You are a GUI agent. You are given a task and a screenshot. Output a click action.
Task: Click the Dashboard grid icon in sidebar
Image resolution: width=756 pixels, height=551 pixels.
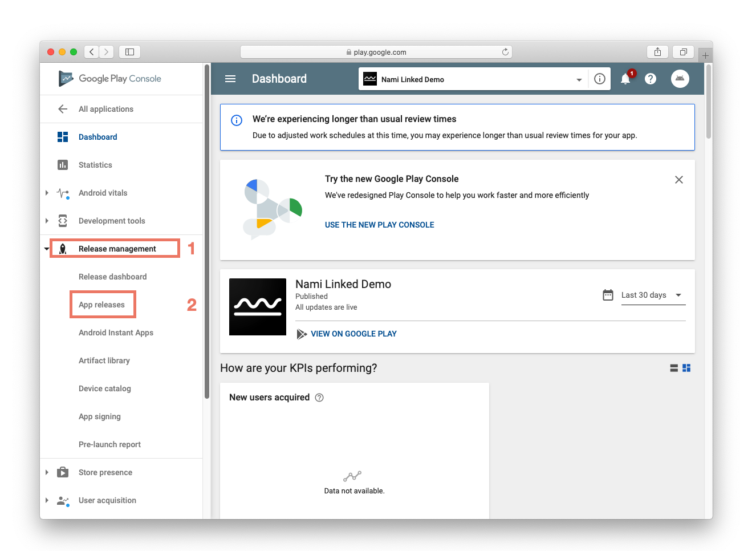point(63,137)
